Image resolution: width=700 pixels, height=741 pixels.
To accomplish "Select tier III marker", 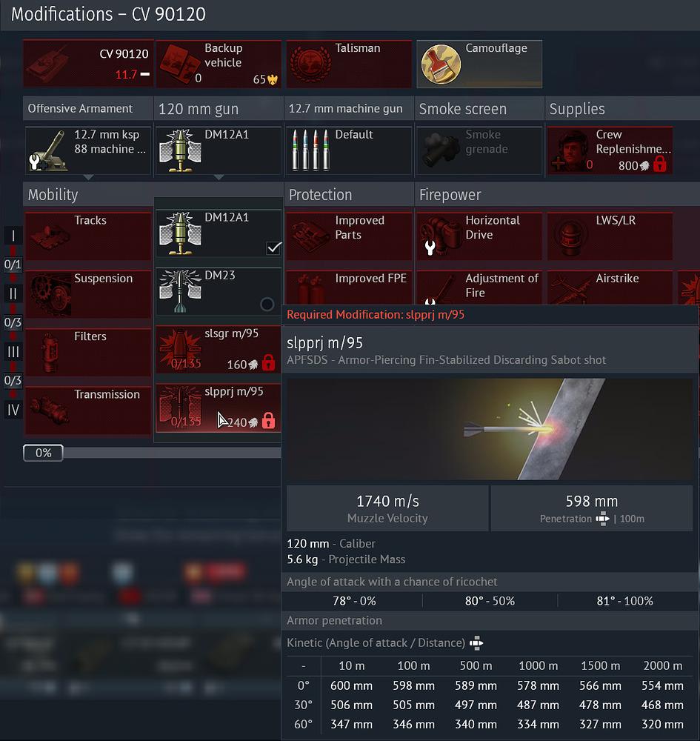I will tap(13, 351).
